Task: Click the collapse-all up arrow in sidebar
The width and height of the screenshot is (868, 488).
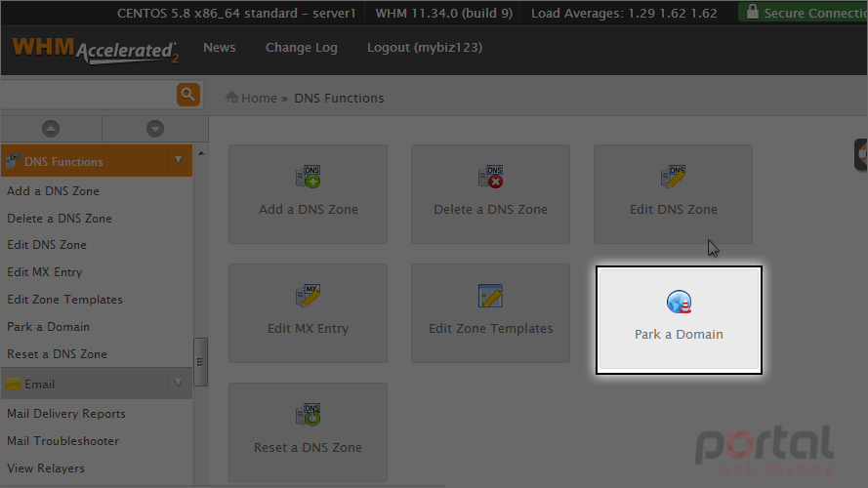Action: pyautogui.click(x=51, y=129)
